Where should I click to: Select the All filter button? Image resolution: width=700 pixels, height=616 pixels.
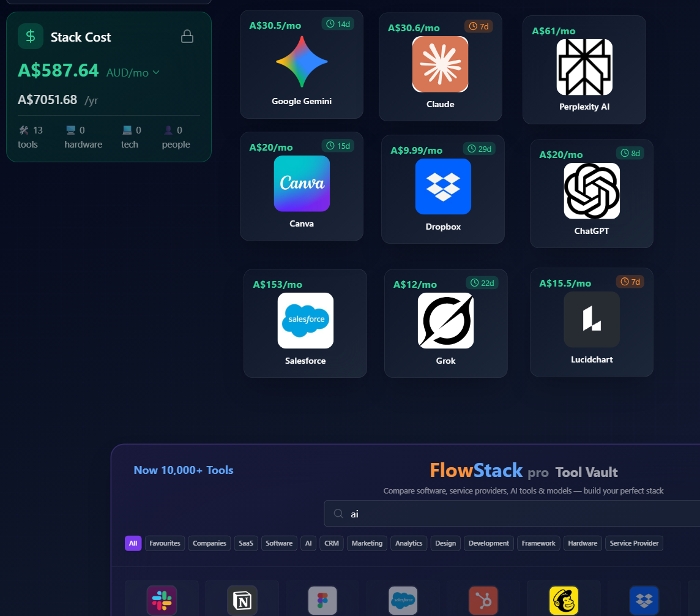pos(133,543)
